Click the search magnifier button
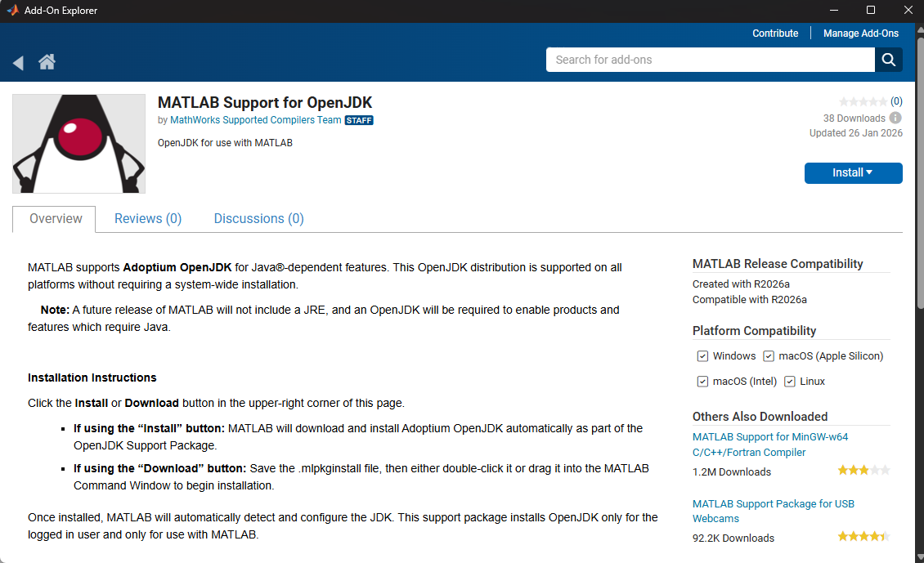 [888, 60]
